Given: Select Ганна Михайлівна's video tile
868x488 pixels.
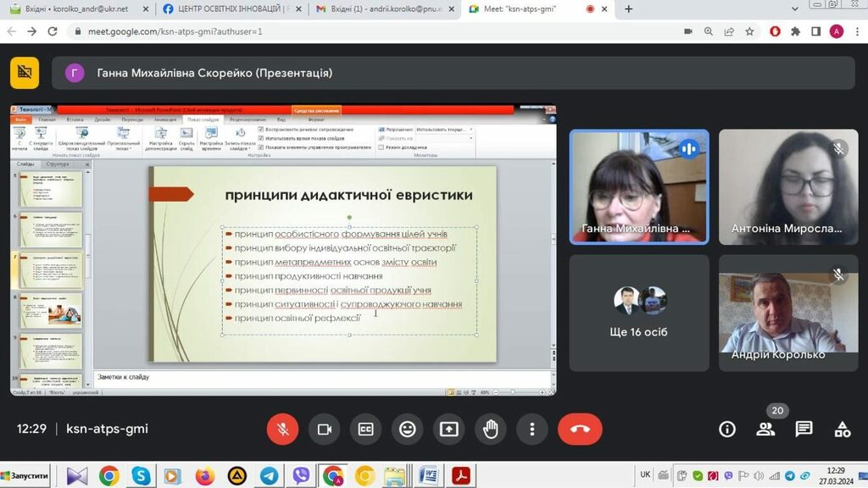Looking at the screenshot, I should [x=638, y=186].
